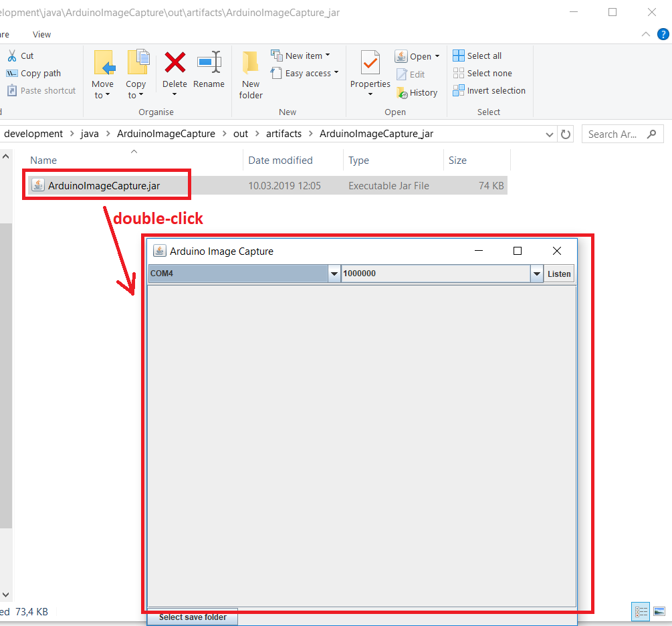Click the search magnifier icon
This screenshot has height=626, width=672.
click(652, 134)
